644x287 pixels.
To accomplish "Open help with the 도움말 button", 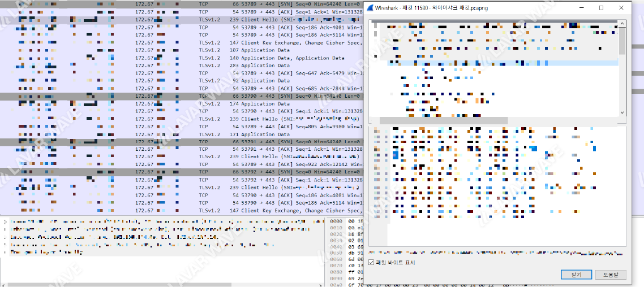I will (610, 275).
